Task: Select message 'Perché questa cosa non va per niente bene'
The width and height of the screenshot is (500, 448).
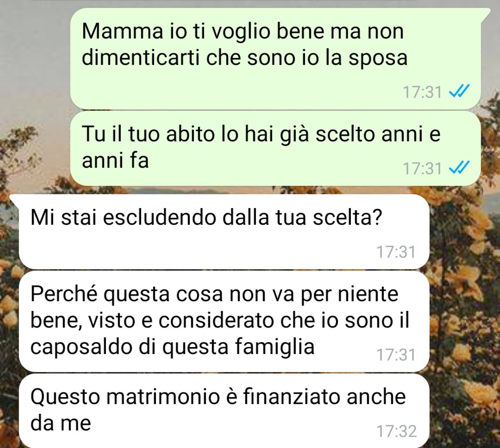Action: pyautogui.click(x=224, y=322)
